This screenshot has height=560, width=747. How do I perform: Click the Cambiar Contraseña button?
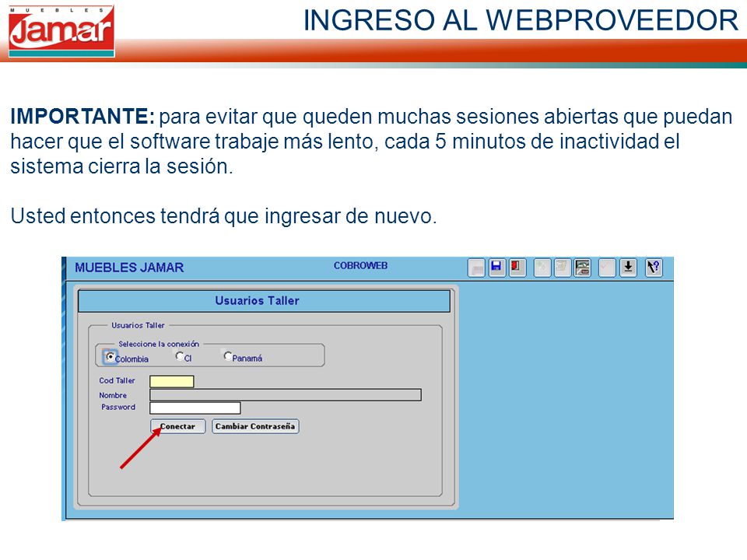[255, 426]
